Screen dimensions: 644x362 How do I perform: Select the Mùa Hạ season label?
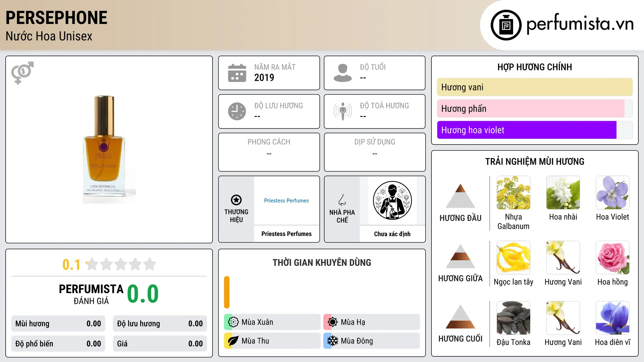[353, 322]
